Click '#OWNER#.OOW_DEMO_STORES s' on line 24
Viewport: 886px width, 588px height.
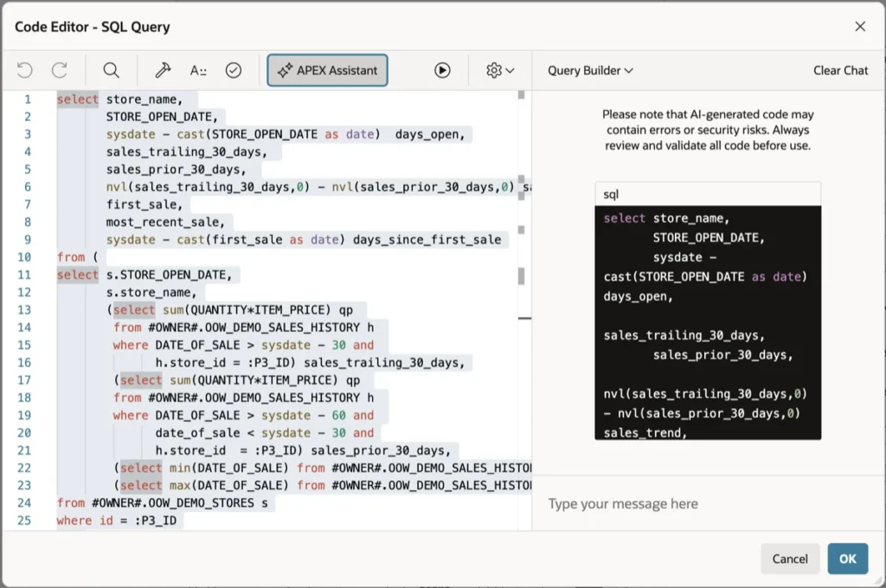point(180,502)
